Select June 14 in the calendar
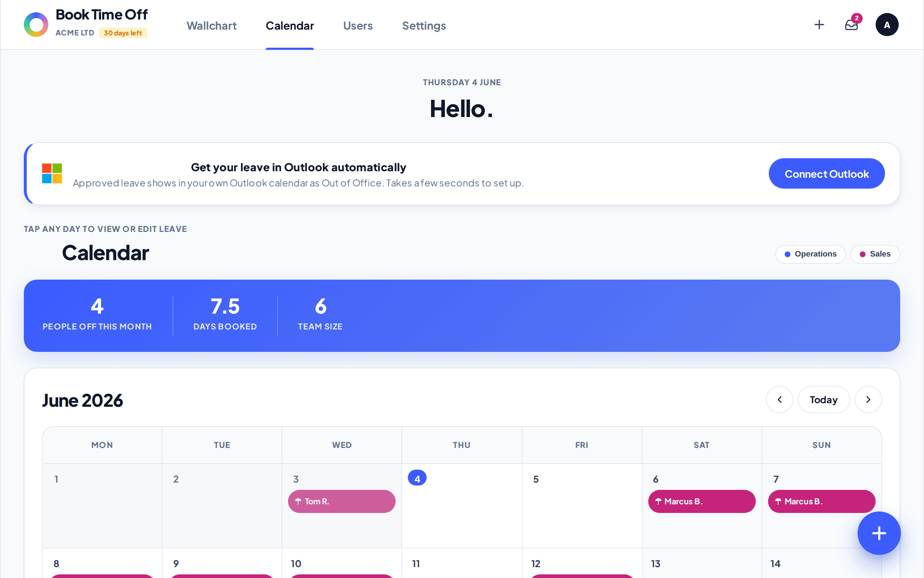This screenshot has height=578, width=924. coord(821,563)
